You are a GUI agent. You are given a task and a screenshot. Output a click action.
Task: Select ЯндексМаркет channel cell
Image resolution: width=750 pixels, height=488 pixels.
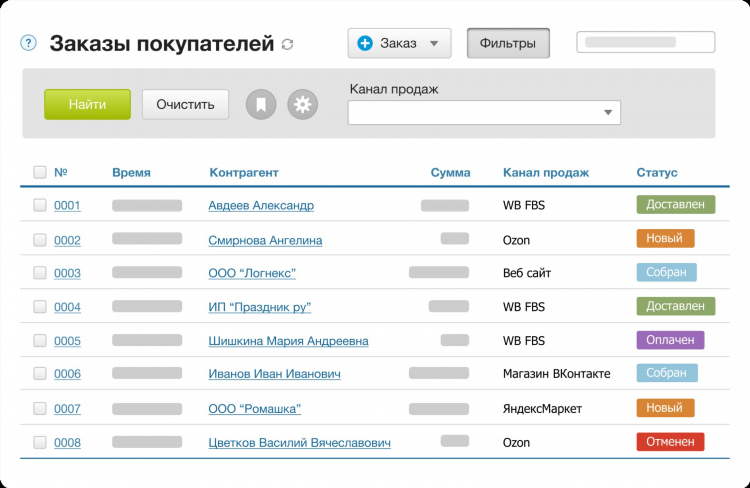[x=542, y=409]
